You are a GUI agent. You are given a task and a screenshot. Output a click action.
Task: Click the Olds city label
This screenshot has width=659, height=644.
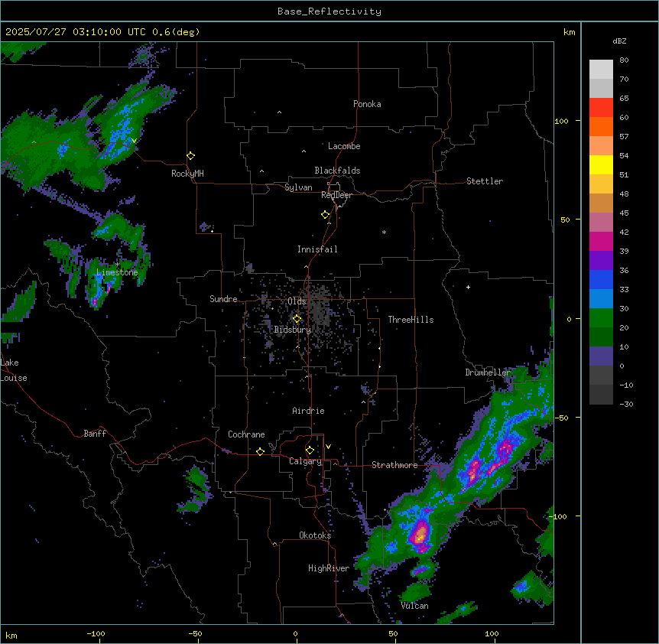coord(297,301)
